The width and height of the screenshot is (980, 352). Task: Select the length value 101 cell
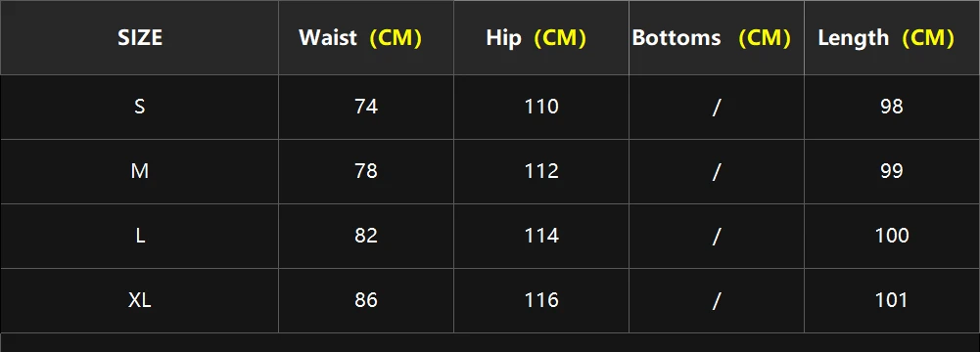tap(892, 301)
